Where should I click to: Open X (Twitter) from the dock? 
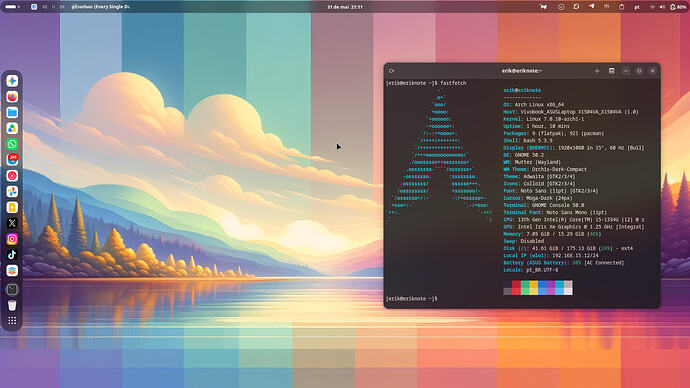coord(12,223)
